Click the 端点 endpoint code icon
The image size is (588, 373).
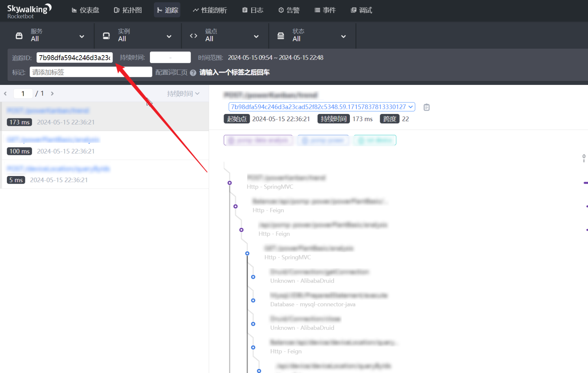click(193, 36)
